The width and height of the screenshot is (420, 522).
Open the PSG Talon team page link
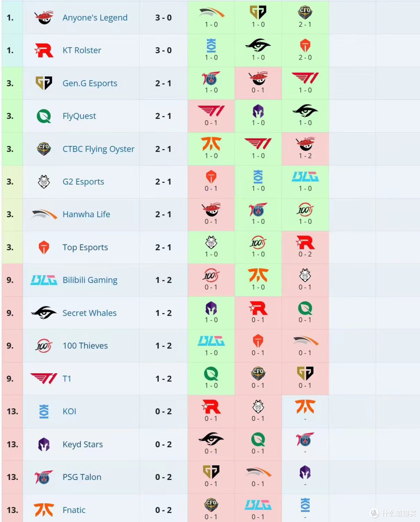[82, 477]
